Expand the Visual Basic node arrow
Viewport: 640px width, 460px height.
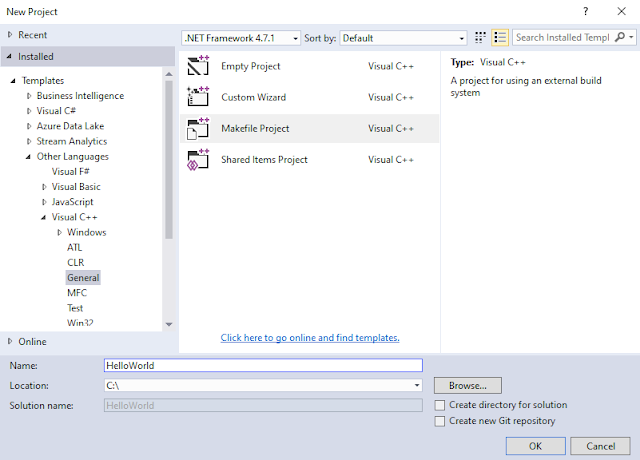(44, 187)
